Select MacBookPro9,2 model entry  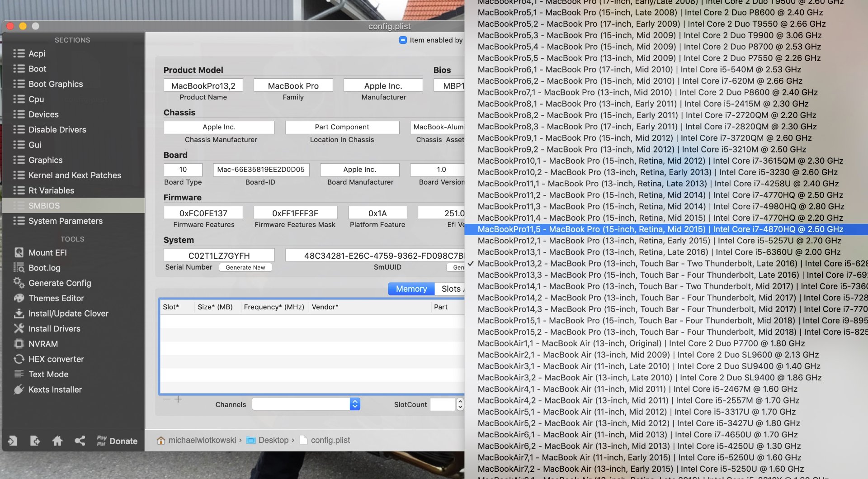[666, 149]
